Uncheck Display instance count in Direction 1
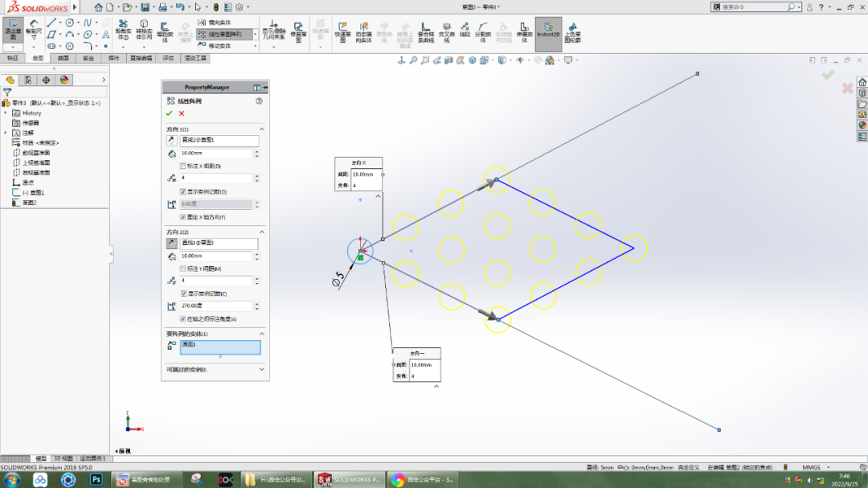Viewport: 868px width, 488px height. point(183,191)
